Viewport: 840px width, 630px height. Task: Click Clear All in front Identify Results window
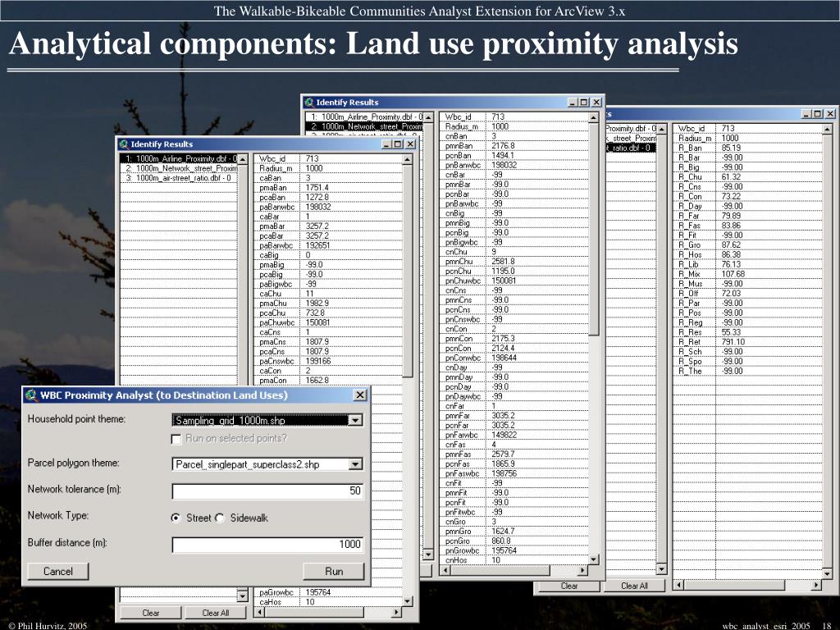pos(216,613)
